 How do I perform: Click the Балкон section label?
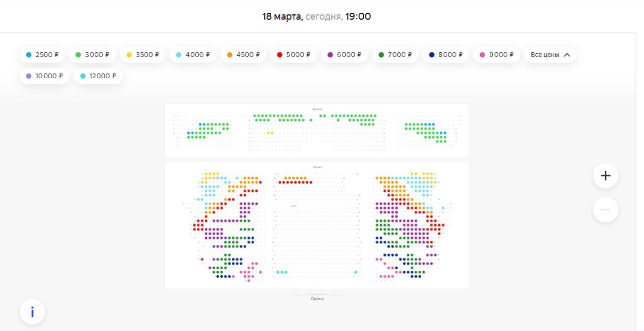[x=317, y=109]
